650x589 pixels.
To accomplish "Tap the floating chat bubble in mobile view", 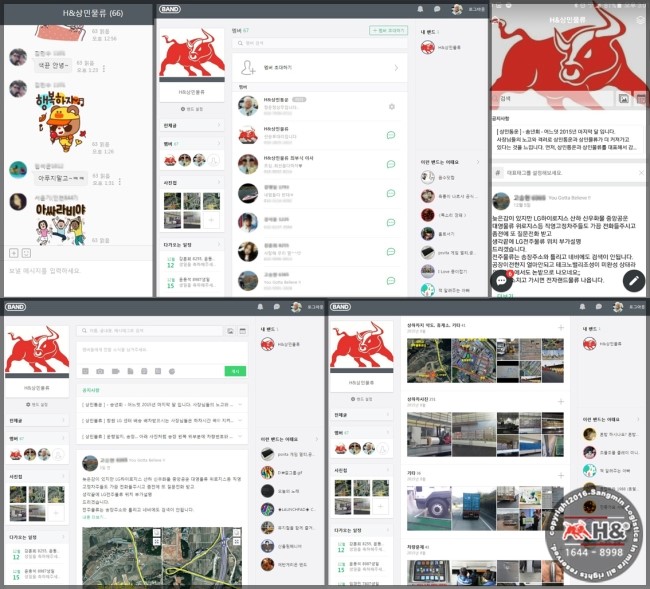I will 501,281.
